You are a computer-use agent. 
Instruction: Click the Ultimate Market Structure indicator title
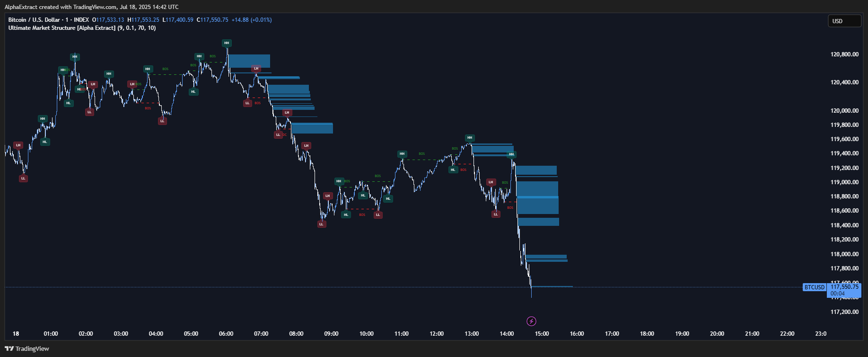(82, 28)
